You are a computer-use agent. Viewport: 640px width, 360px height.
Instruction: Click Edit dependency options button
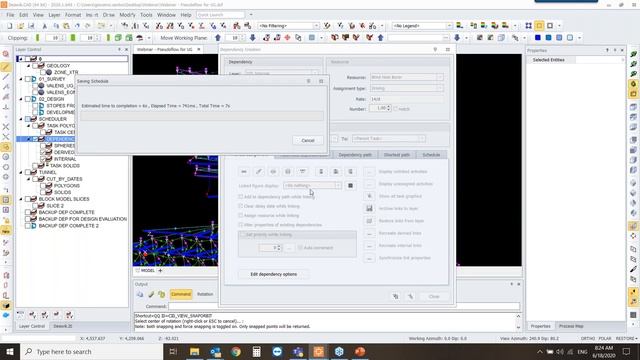point(273,274)
